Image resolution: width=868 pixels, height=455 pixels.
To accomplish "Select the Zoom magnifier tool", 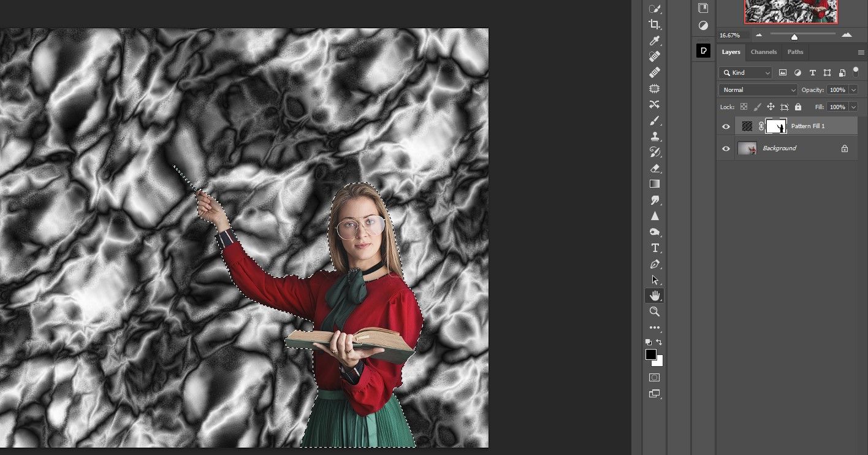I will (x=655, y=312).
